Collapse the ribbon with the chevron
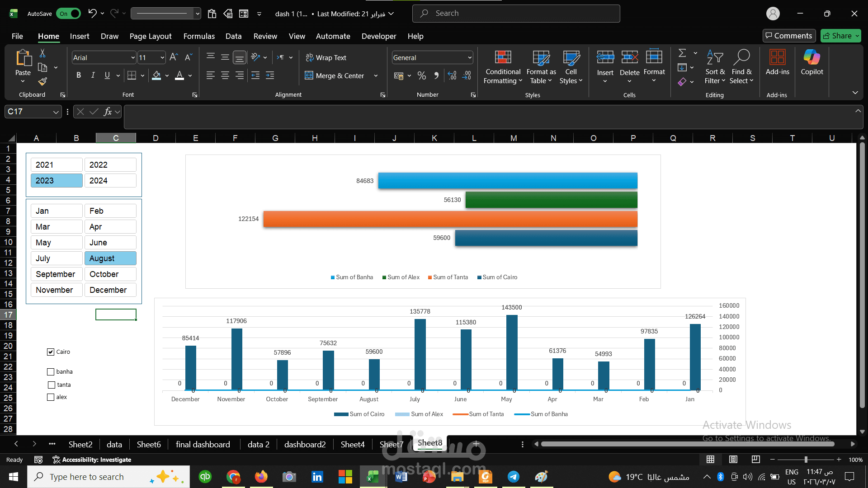Image resolution: width=868 pixels, height=488 pixels. pyautogui.click(x=855, y=93)
